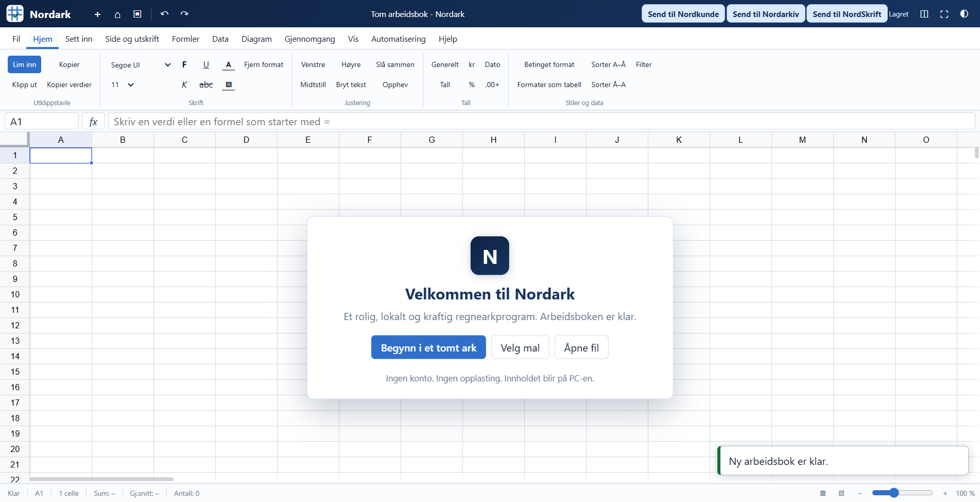Click Opphev unmerge button
The width and height of the screenshot is (980, 502).
395,85
